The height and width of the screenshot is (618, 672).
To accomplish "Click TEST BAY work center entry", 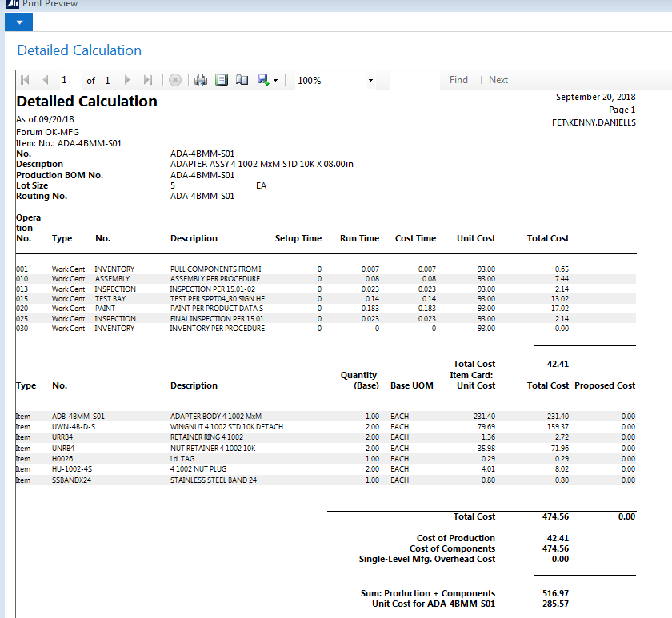I will tap(110, 299).
